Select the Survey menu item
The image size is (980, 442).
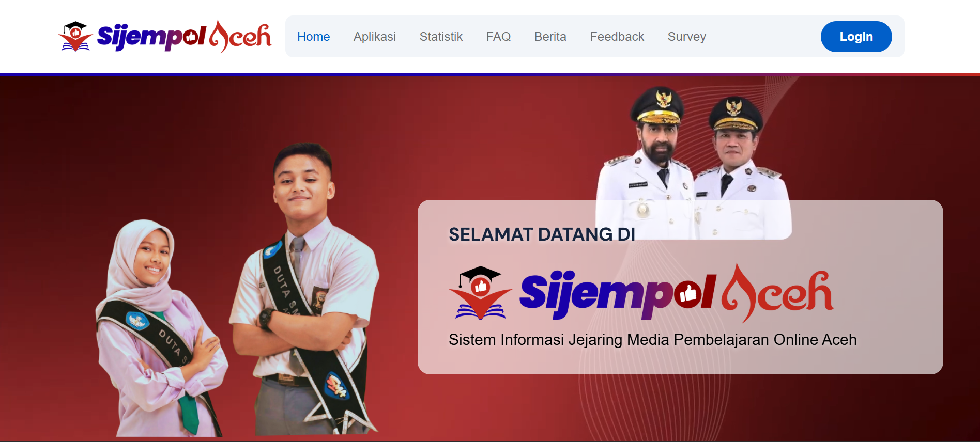[686, 37]
